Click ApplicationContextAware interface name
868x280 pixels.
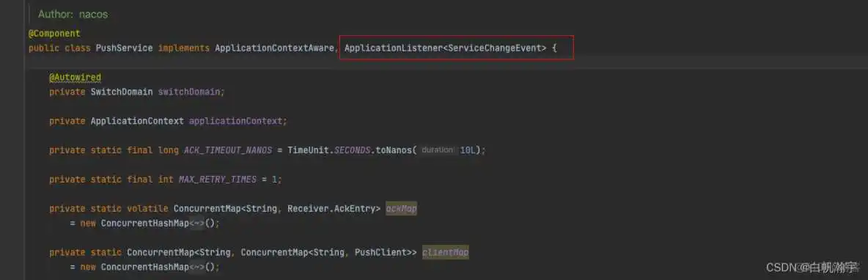coord(275,48)
